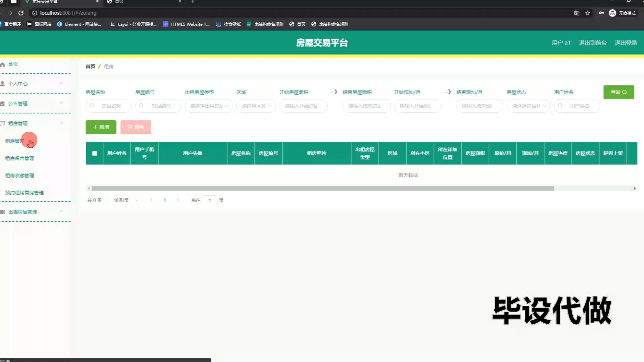Open the translate page icon

click(x=576, y=13)
